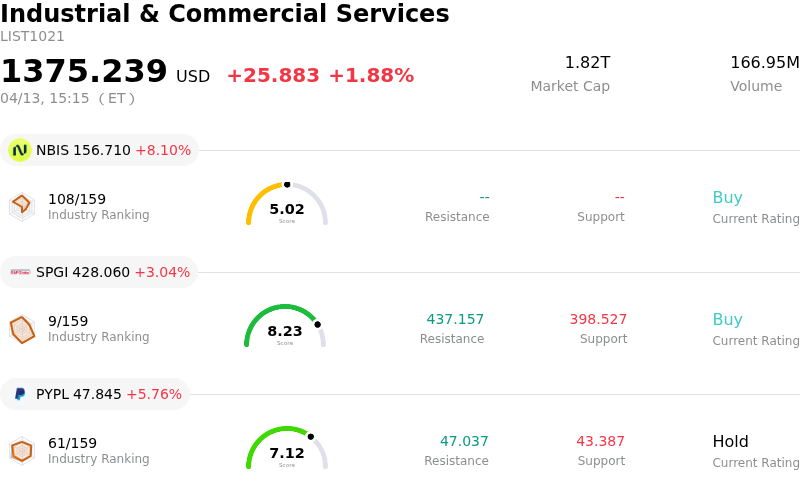800x488 pixels.
Task: Click the NBIS Buy current rating
Action: (727, 198)
